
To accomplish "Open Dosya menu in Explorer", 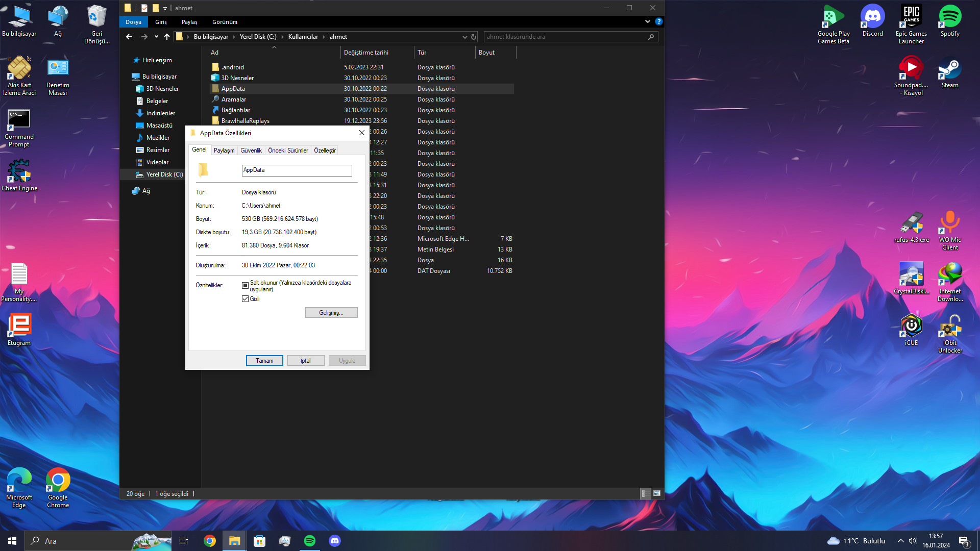I will click(x=133, y=22).
